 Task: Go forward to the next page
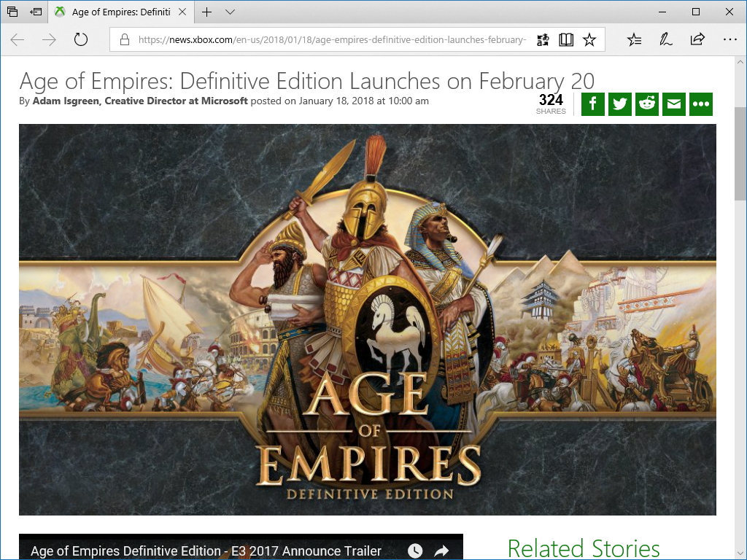tap(49, 39)
